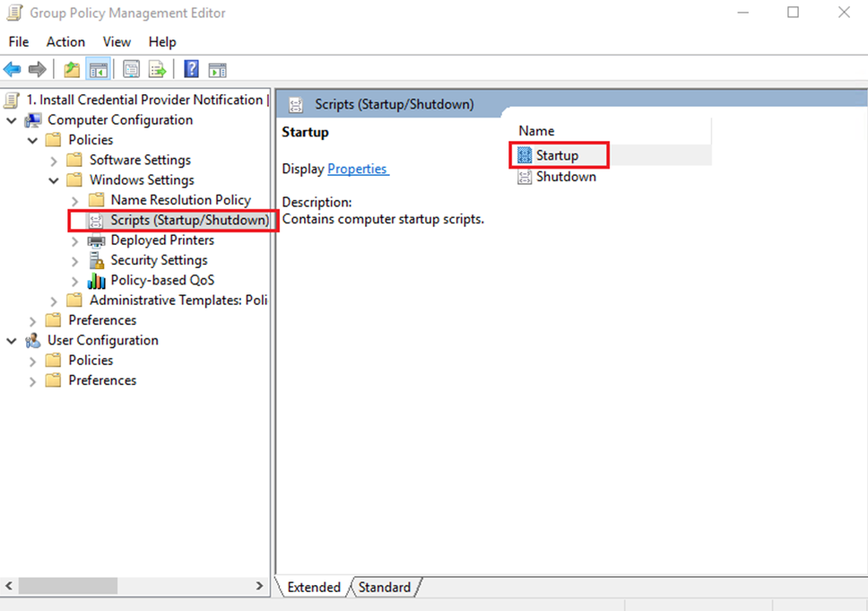Click the Forward arrow toolbar icon

click(37, 70)
